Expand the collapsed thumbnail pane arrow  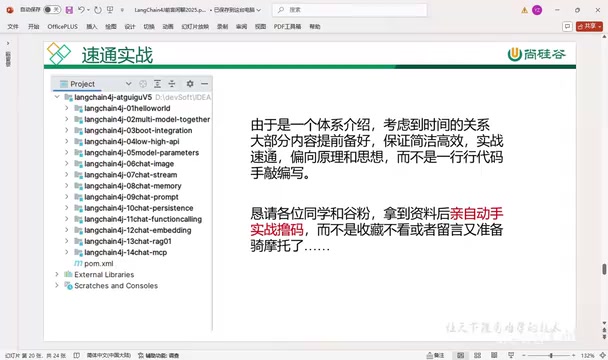point(8,43)
